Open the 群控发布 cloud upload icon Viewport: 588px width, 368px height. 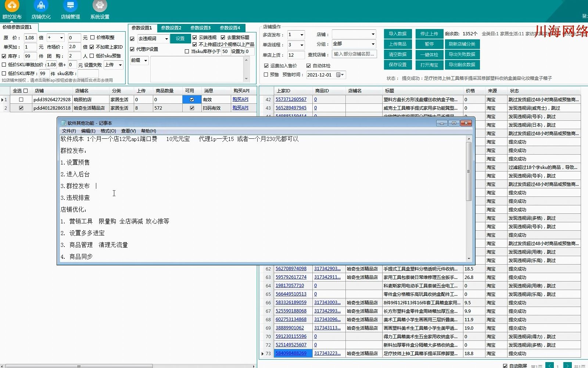(x=12, y=6)
